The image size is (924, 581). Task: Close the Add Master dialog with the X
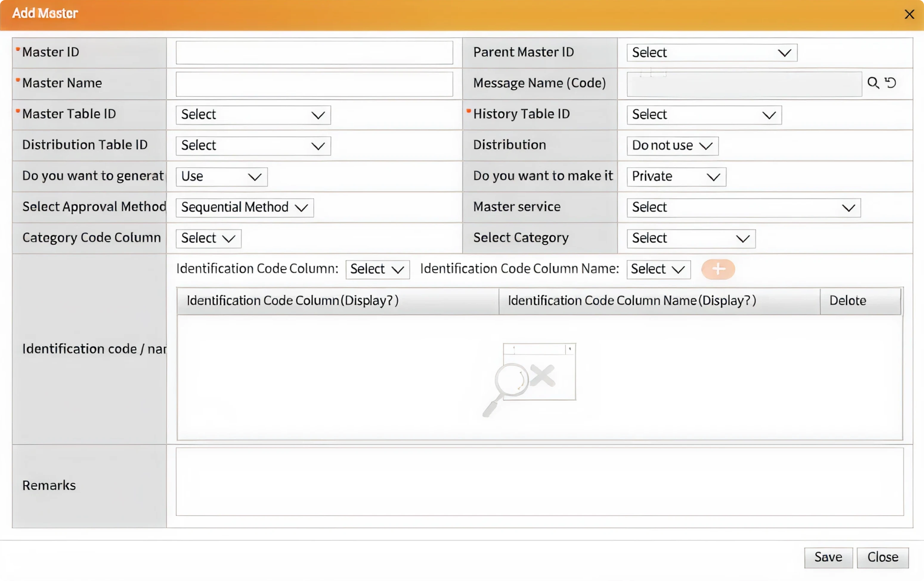click(909, 14)
